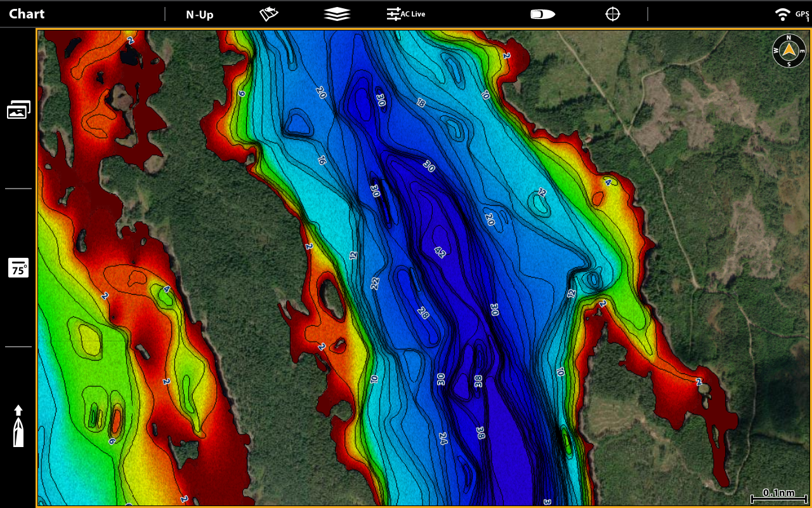This screenshot has height=508, width=812.
Task: Open the Chart view menu
Action: point(27,14)
